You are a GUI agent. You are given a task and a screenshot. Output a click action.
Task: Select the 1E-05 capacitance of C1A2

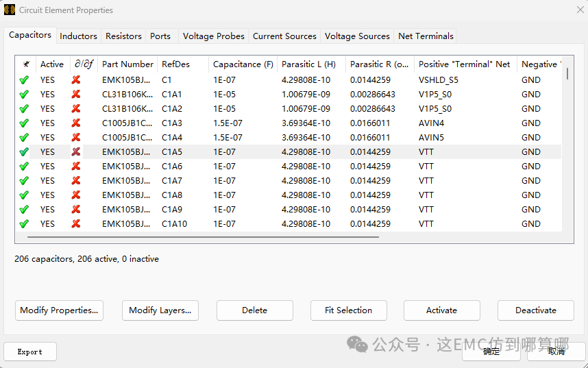coord(224,109)
